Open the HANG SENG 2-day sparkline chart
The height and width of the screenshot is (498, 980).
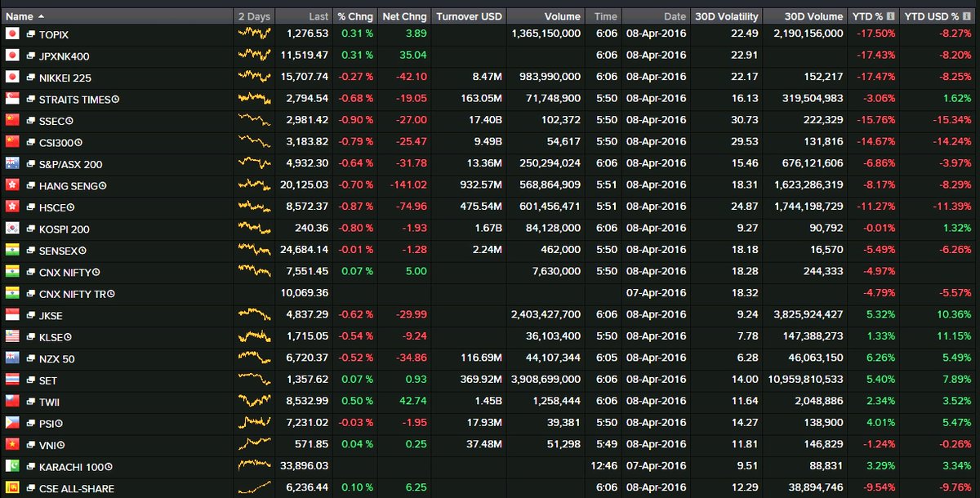tap(254, 185)
